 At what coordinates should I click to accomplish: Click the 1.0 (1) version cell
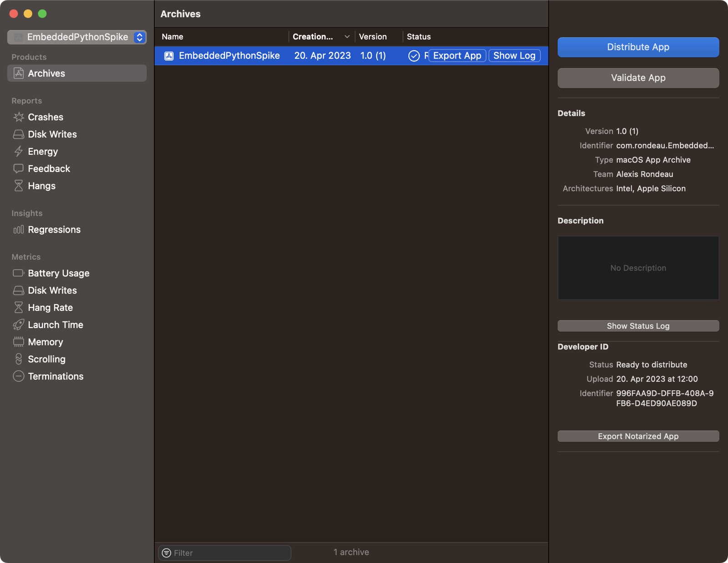tap(373, 56)
